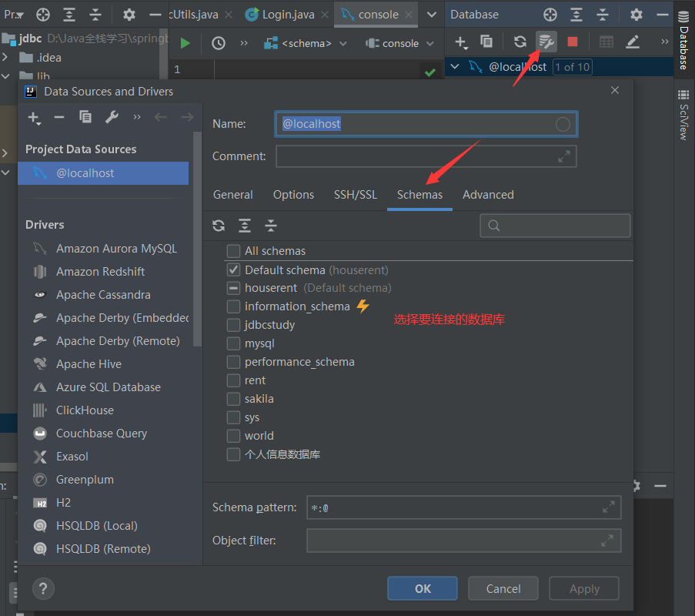Toggle houserent schema checkbox
This screenshot has height=616, width=695.
pos(233,288)
